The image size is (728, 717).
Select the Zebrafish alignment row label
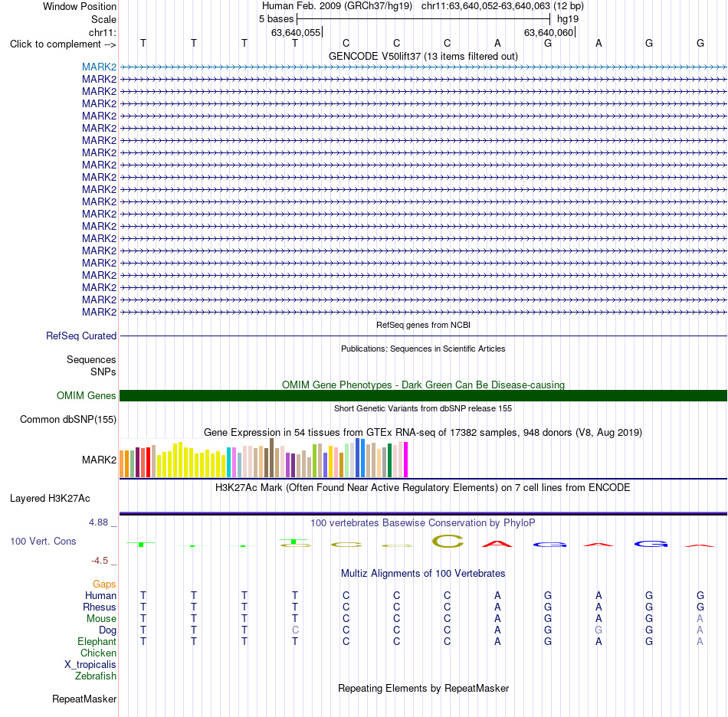[x=96, y=676]
